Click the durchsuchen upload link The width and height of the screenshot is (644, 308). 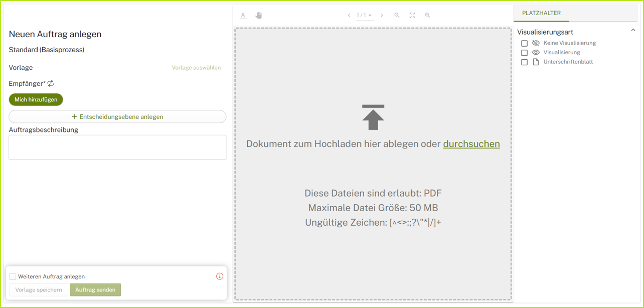coord(471,144)
